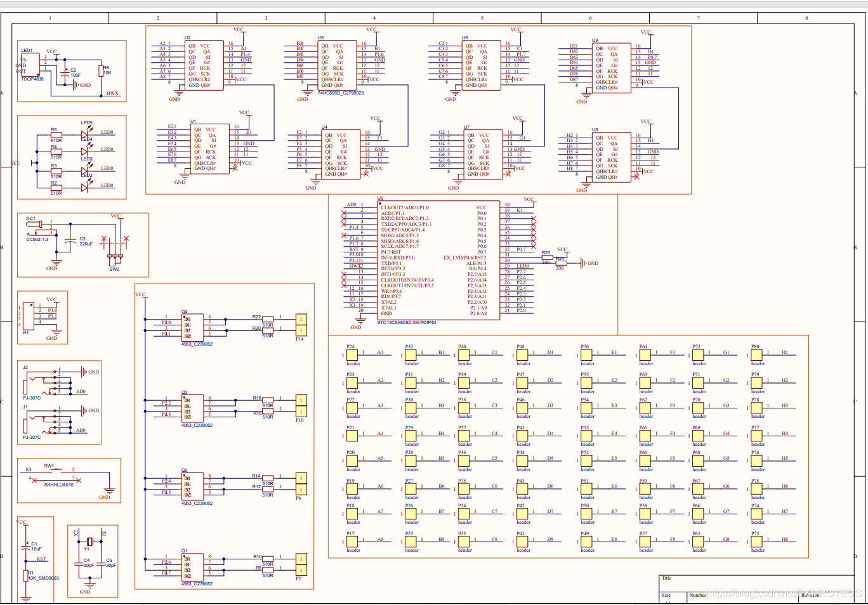868x605 pixels.
Task: Select the U5 STC12C5A60S2 microcontroller chip
Action: pos(438,261)
